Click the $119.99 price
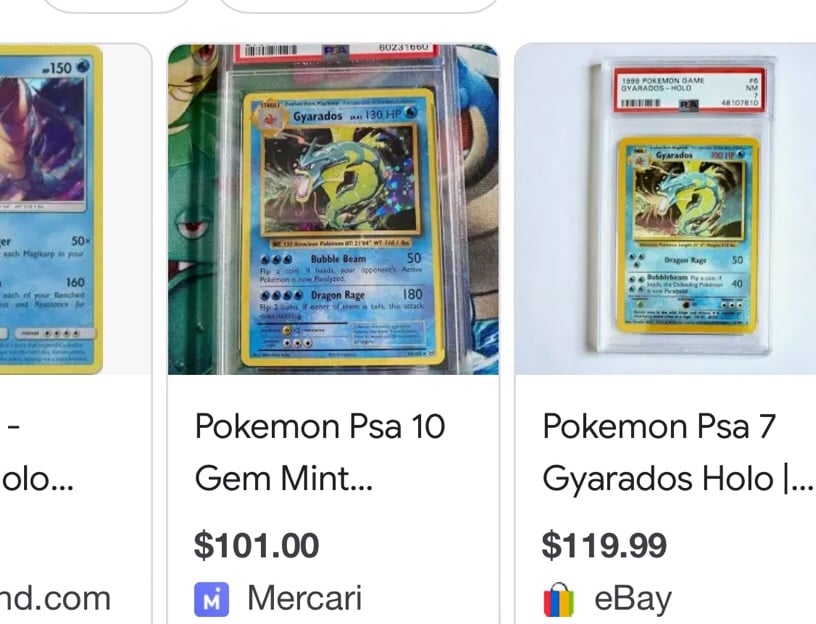The image size is (816, 624). (x=604, y=545)
